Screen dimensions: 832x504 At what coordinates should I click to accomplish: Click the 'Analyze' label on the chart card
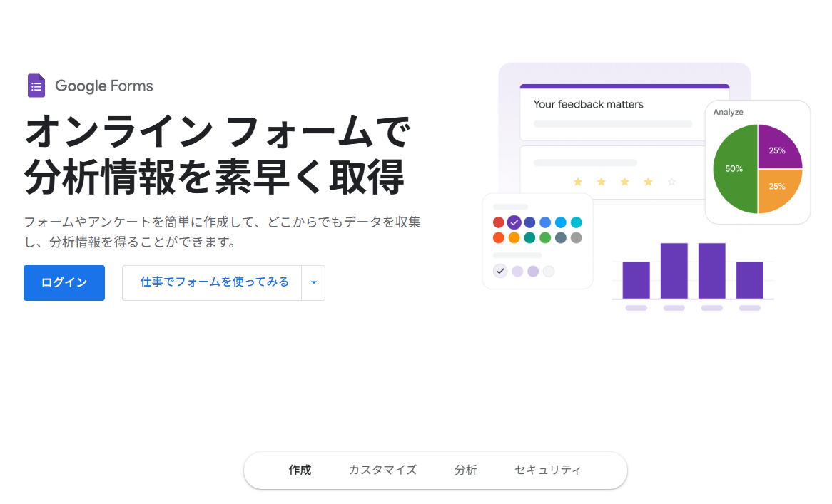[728, 113]
